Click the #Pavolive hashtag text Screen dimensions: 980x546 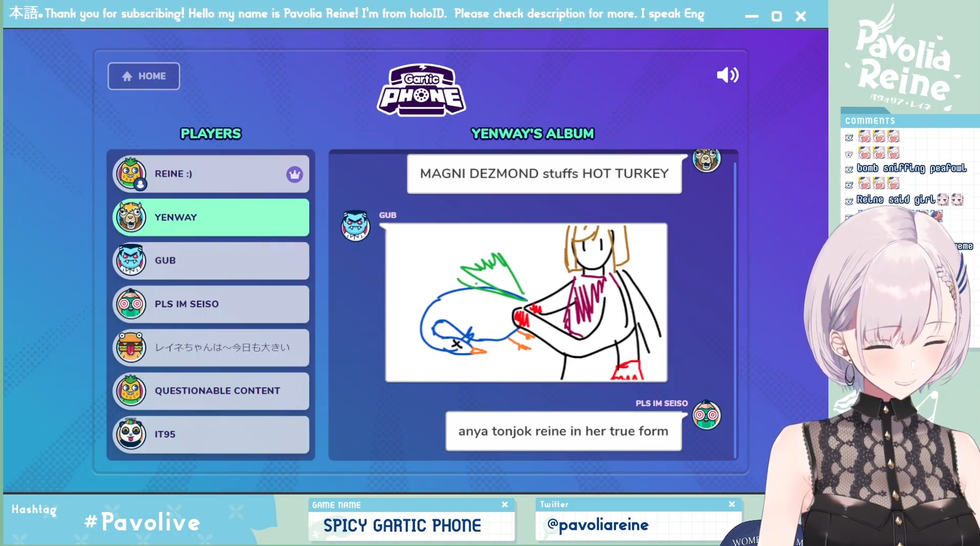point(142,522)
